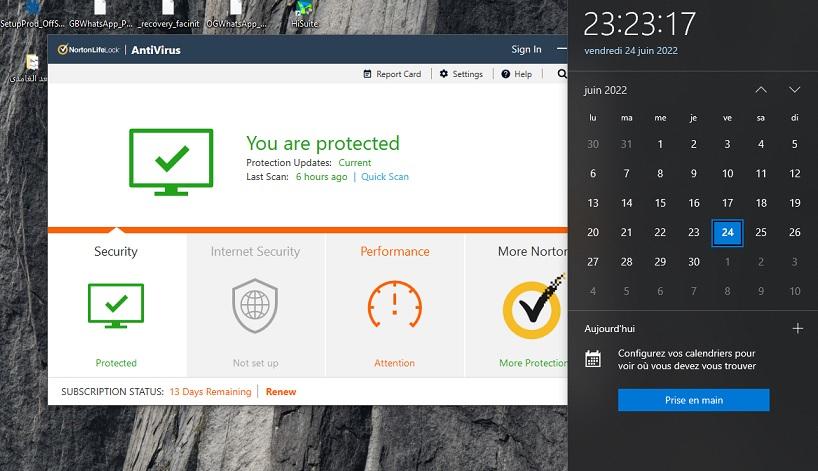Click the More Protection label

click(x=533, y=363)
